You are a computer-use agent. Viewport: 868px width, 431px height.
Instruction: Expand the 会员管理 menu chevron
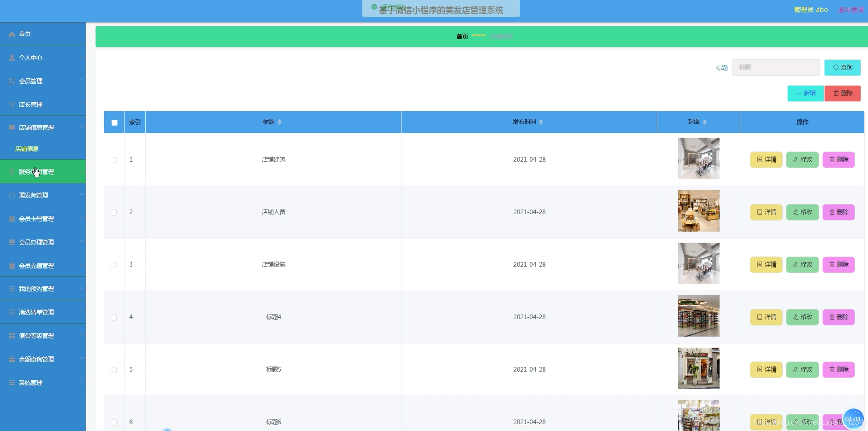point(82,80)
